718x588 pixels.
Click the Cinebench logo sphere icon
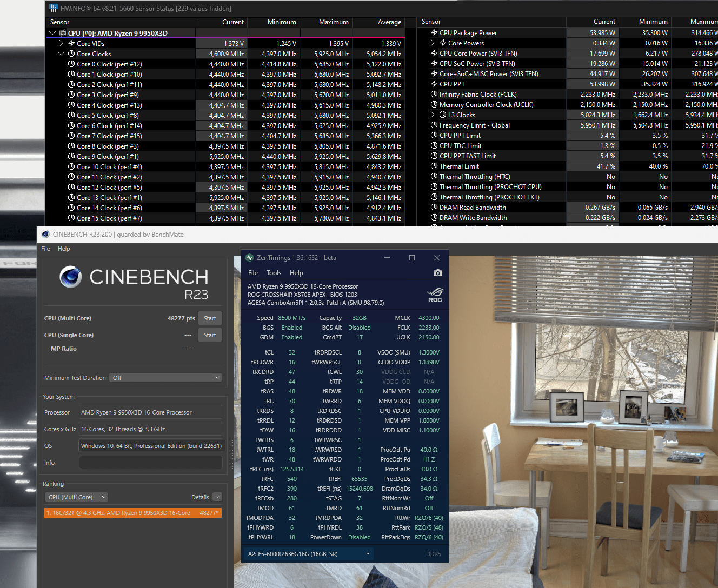[x=70, y=277]
